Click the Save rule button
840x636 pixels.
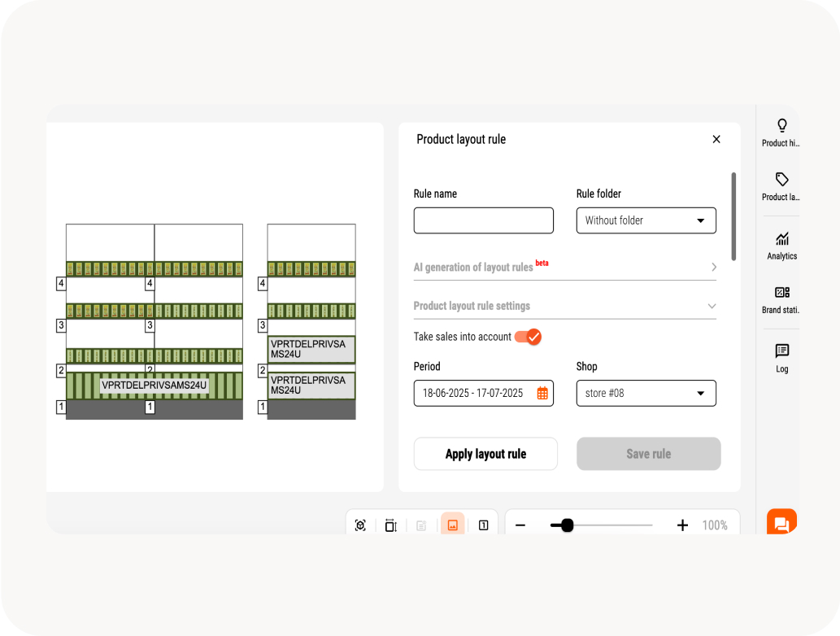pyautogui.click(x=648, y=454)
